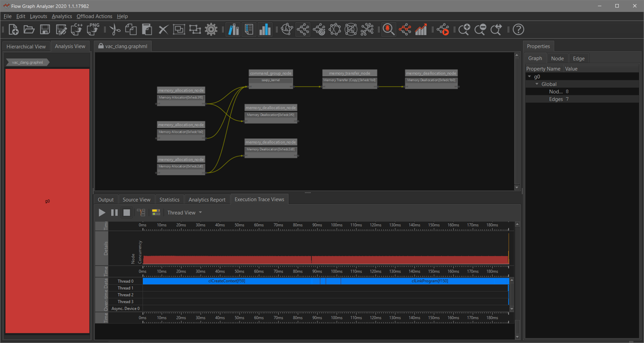Toggle the blue bar chart toolbar button
This screenshot has width=644, height=343.
point(265,30)
